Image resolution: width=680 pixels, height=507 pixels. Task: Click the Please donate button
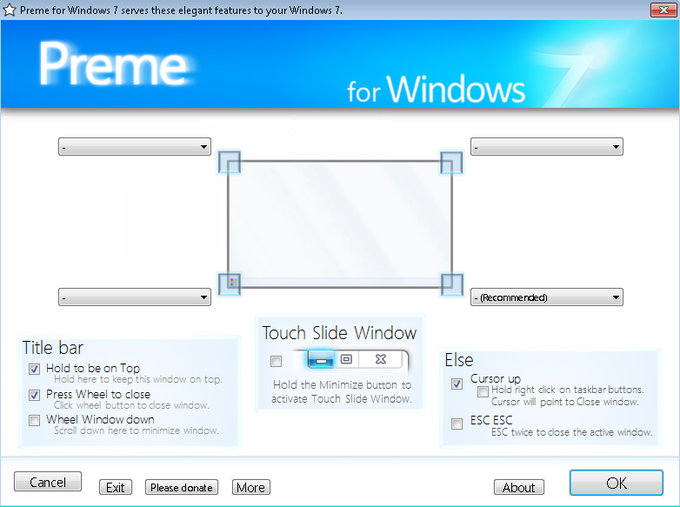coord(181,487)
